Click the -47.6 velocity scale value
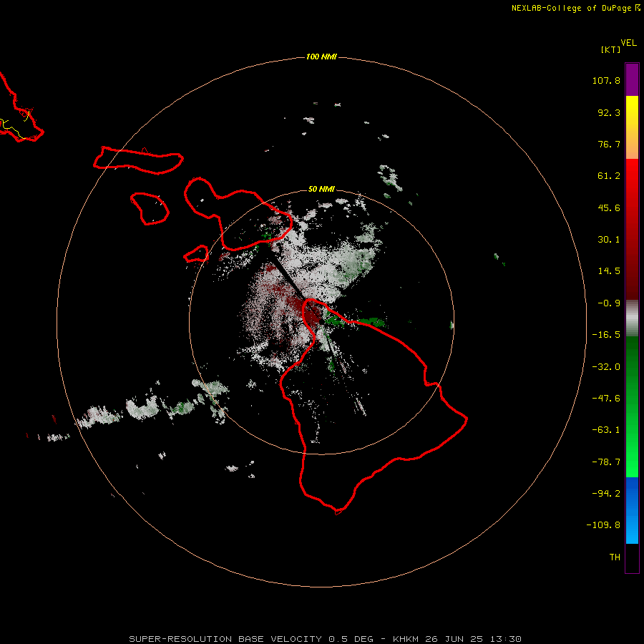 click(x=606, y=399)
